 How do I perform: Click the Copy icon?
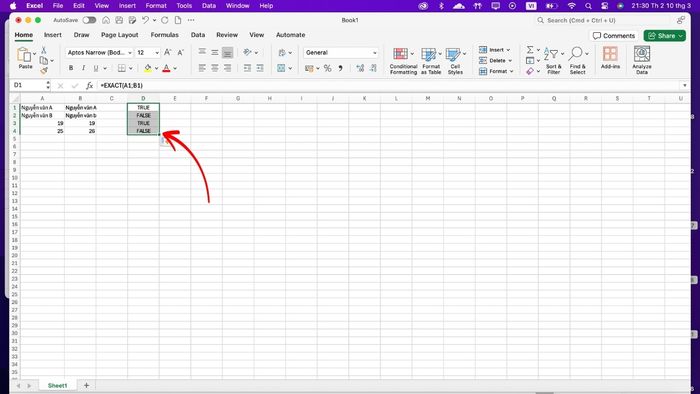coord(44,60)
